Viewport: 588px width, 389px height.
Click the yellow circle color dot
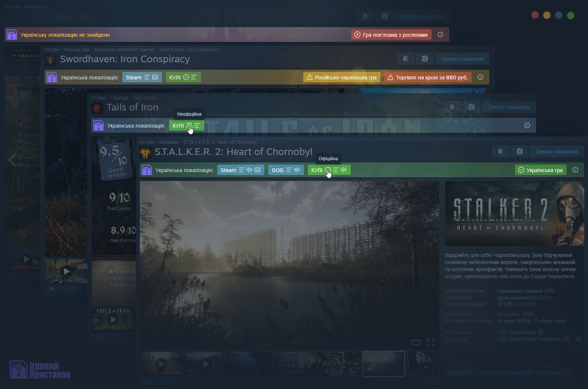click(547, 15)
